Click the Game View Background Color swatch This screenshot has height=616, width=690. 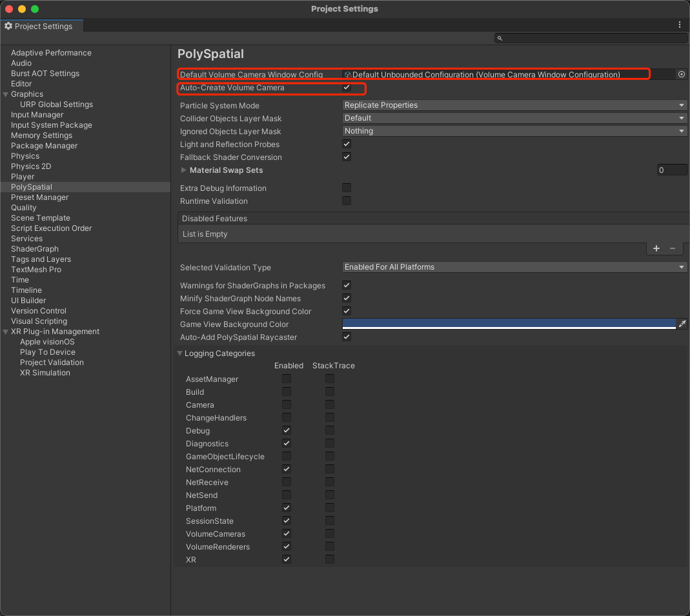pos(509,324)
